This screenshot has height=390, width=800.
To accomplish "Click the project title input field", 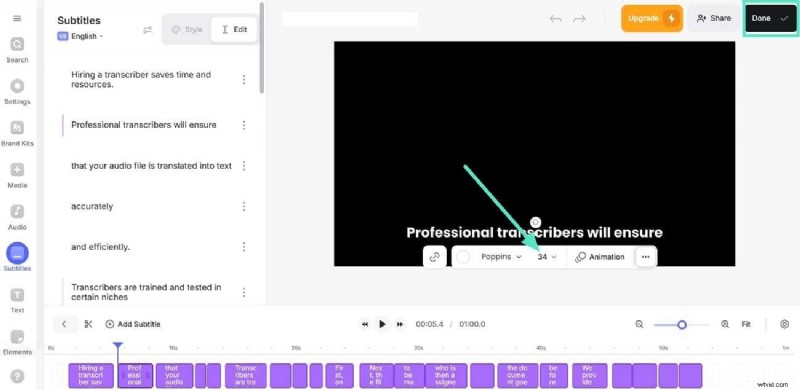I will (350, 19).
